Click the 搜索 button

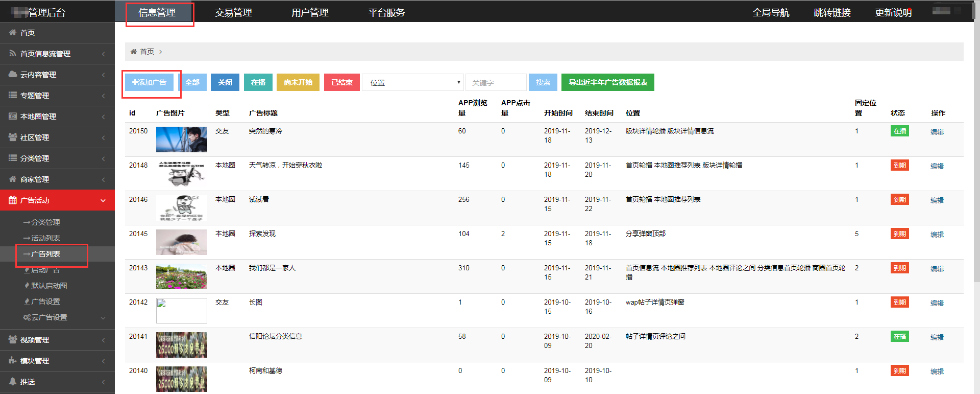543,82
